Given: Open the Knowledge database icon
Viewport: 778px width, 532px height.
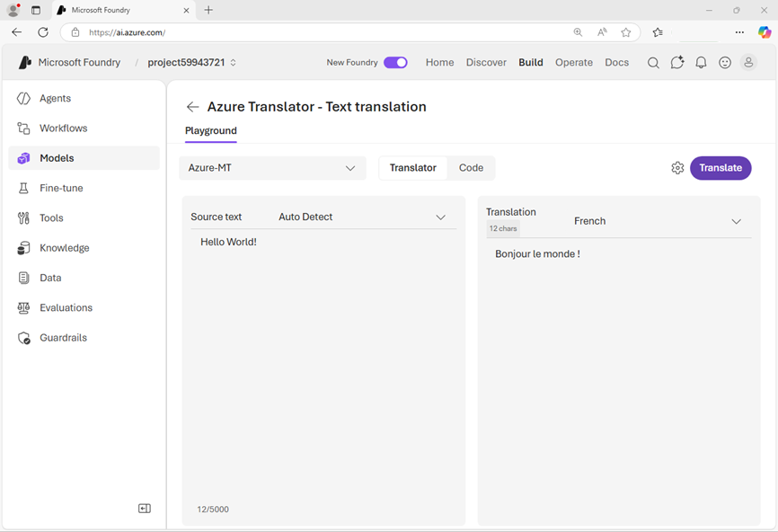Looking at the screenshot, I should click(23, 248).
